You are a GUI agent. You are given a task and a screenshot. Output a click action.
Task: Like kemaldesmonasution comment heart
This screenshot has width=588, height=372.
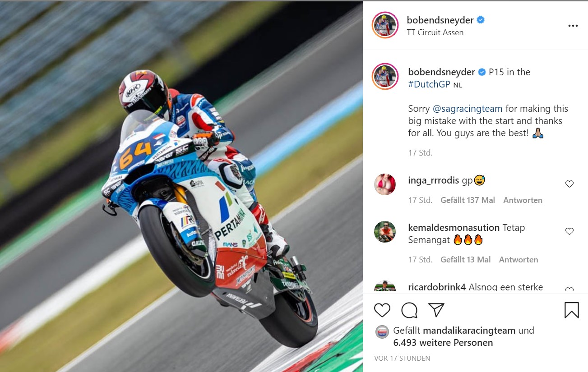569,231
